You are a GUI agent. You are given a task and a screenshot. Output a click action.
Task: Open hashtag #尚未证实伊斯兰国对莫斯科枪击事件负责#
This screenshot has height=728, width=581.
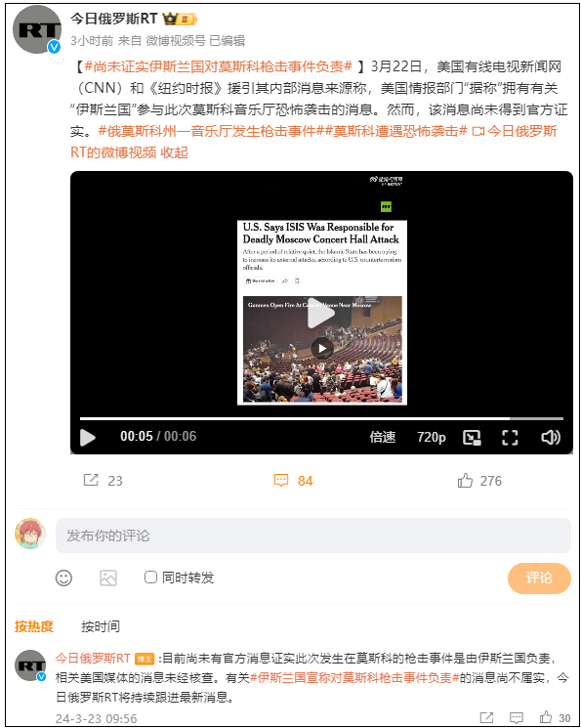[218, 66]
